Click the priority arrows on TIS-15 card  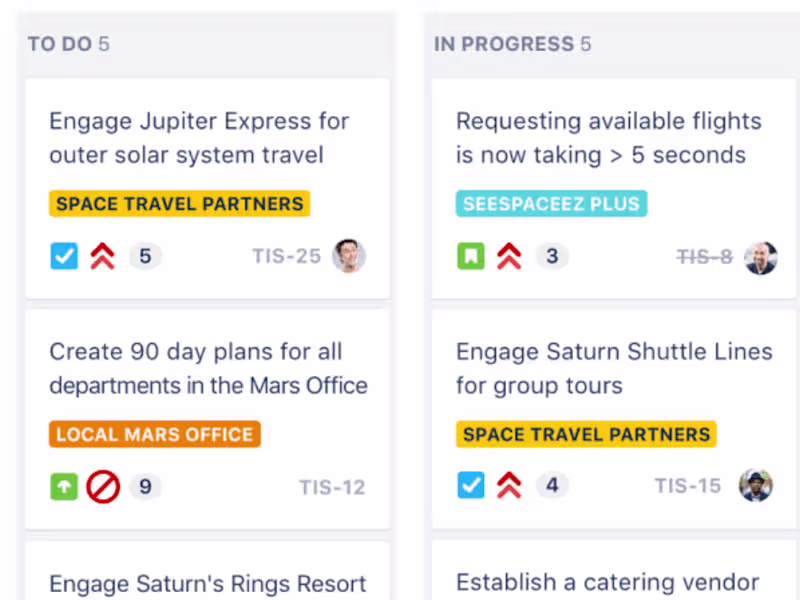pyautogui.click(x=509, y=486)
